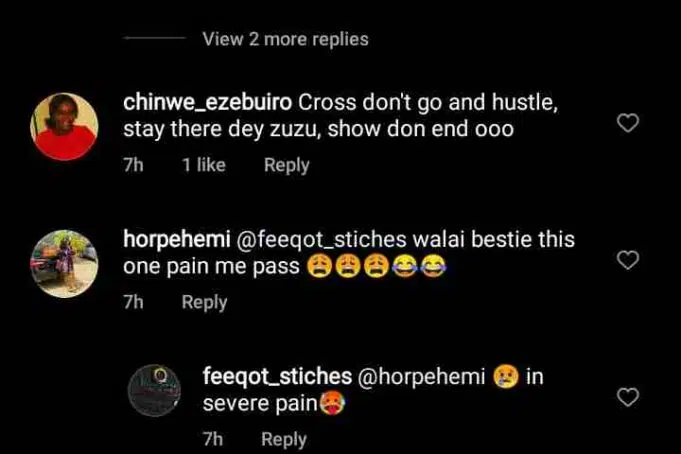Like chinwe_ezebuiro's comment with the heart
This screenshot has height=454, width=681.
coord(628,123)
